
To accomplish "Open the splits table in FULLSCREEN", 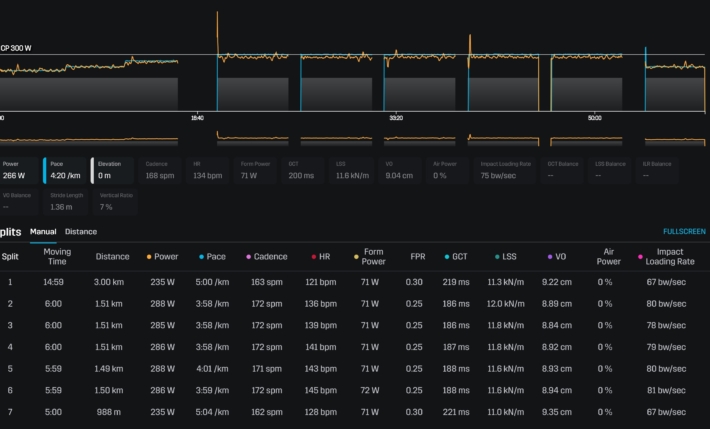I will point(684,231).
